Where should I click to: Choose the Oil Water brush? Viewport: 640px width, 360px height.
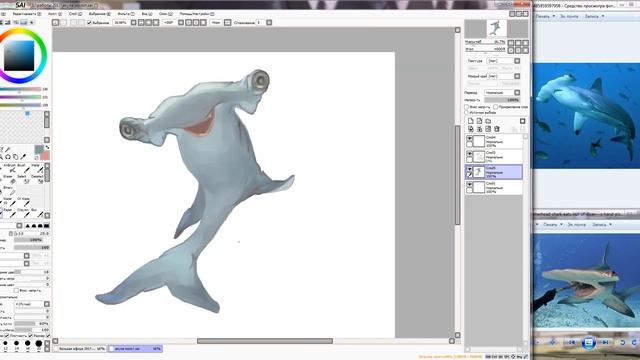coord(23,201)
